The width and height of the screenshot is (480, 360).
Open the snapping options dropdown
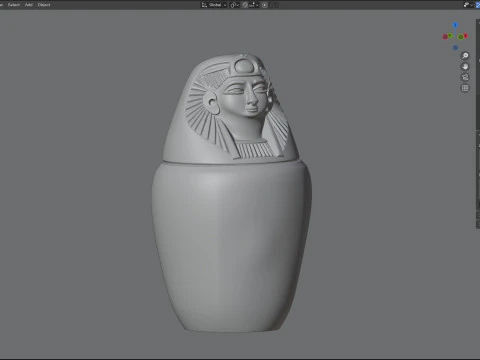254,5
